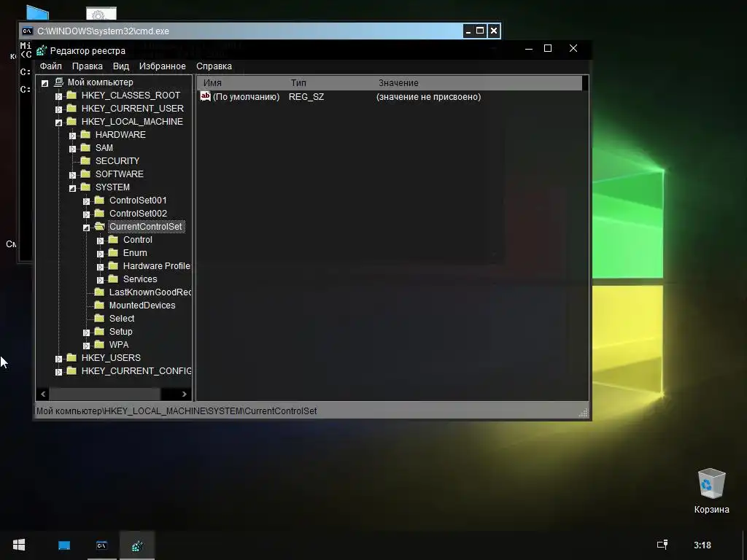Expand HKEY_CLASSES_ROOT branch arrow
747x560 pixels.
click(58, 96)
